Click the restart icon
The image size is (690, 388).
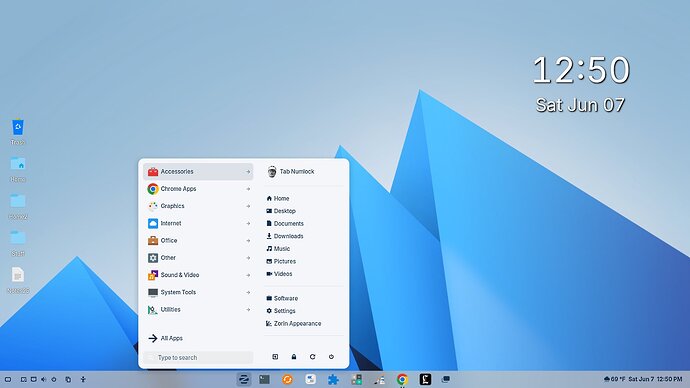click(x=312, y=357)
